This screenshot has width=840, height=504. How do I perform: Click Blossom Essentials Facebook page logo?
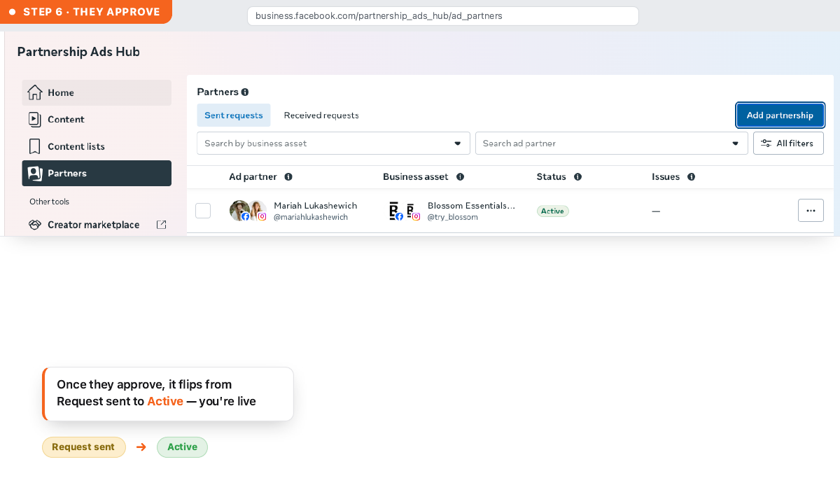(x=395, y=211)
